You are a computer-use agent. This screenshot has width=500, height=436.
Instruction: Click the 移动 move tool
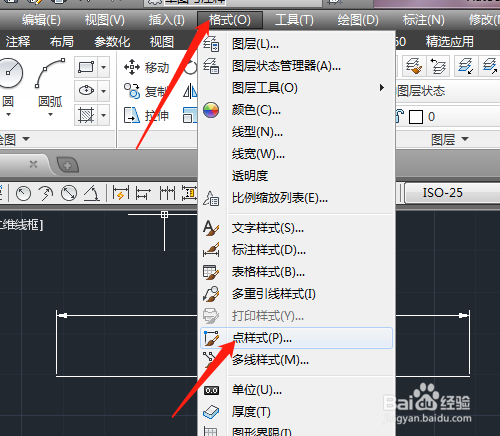[147, 68]
